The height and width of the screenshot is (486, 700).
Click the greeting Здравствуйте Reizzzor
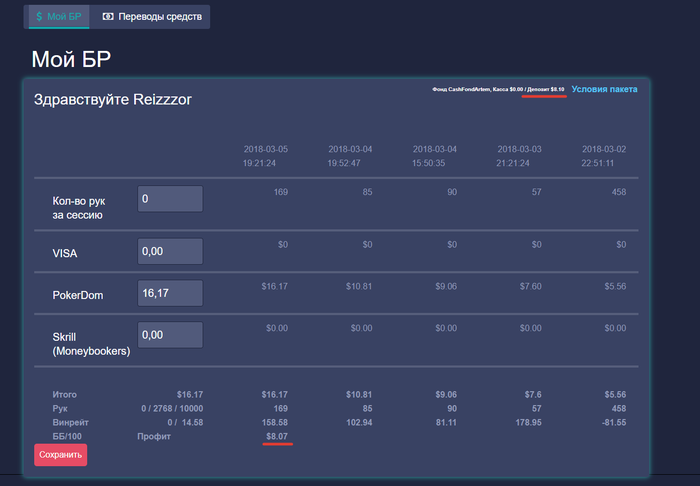(x=113, y=100)
